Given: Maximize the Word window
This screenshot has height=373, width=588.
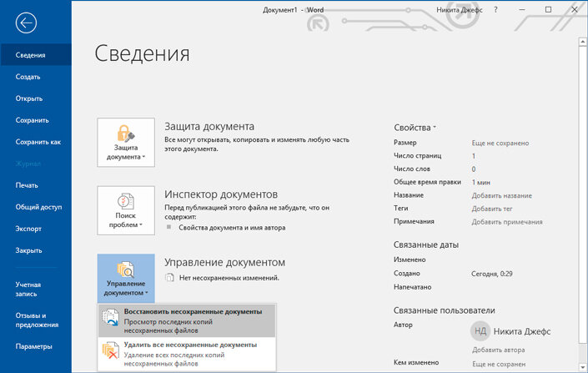Looking at the screenshot, I should point(548,10).
